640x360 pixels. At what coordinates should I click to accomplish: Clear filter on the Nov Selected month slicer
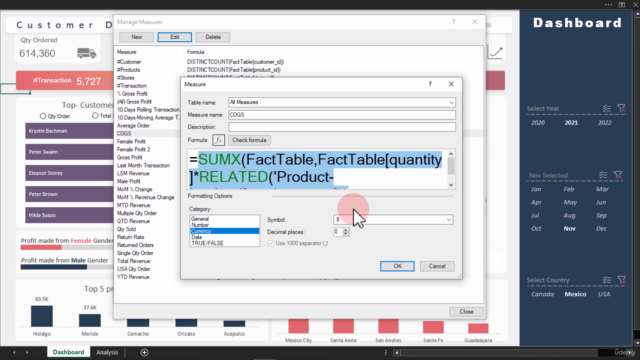pos(618,175)
